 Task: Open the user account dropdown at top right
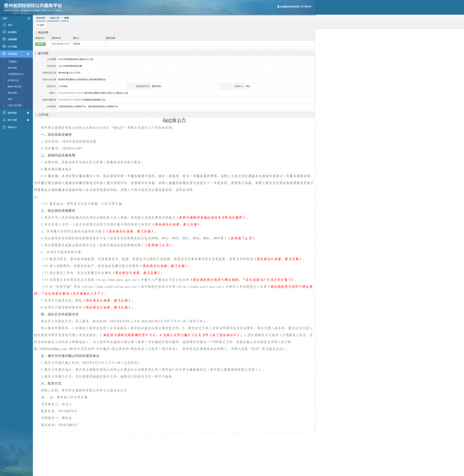[x=295, y=7]
